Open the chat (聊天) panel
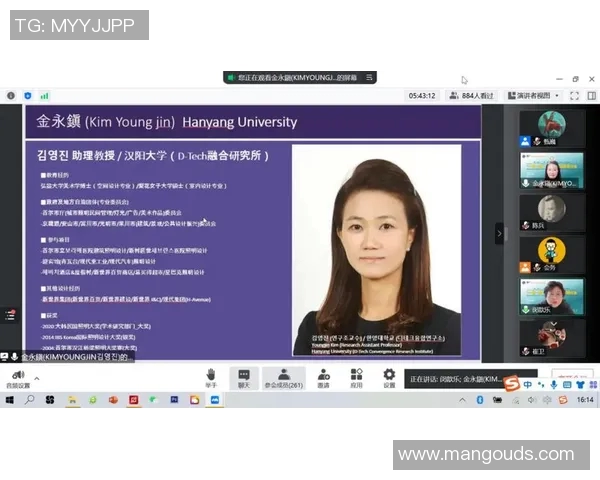The width and height of the screenshot is (600, 480). [244, 378]
